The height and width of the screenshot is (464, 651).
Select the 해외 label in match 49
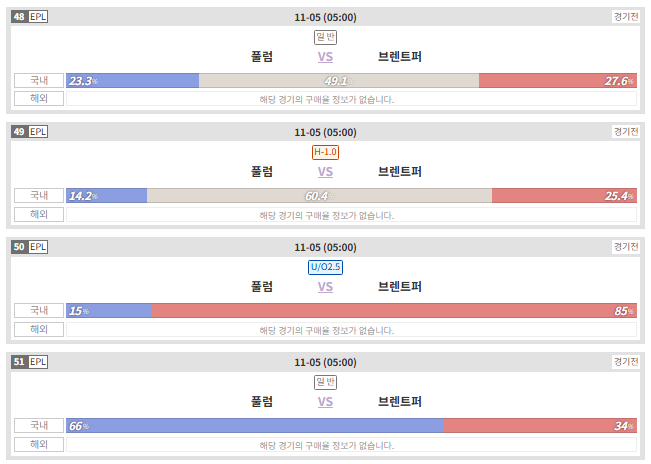pyautogui.click(x=39, y=215)
